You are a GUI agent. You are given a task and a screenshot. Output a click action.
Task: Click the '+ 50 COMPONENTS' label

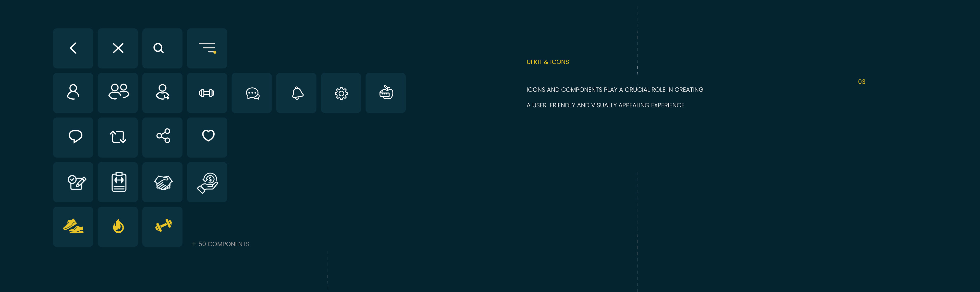point(220,244)
